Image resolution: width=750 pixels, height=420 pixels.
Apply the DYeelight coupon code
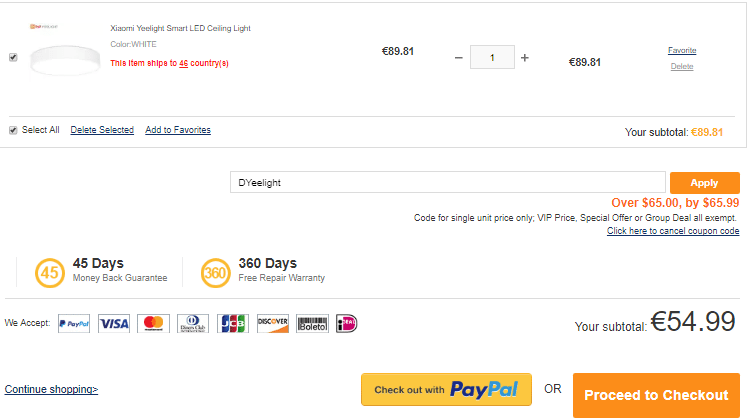point(705,183)
